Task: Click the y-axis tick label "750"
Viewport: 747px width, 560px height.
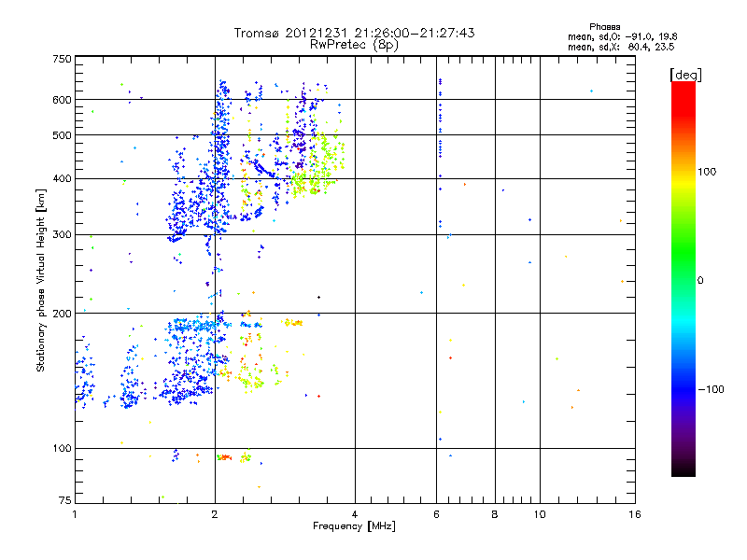Action: pyautogui.click(x=62, y=59)
